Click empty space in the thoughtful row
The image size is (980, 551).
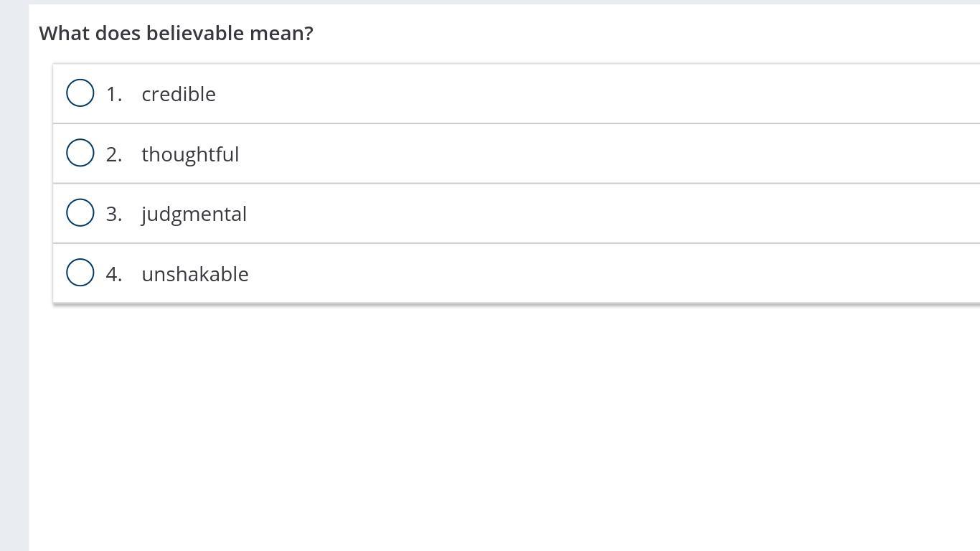coord(574,154)
